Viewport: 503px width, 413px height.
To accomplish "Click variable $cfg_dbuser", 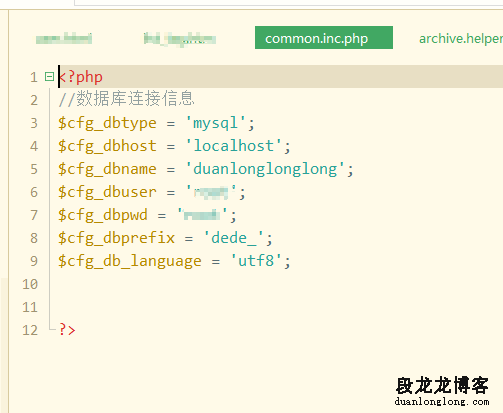I will pyautogui.click(x=107, y=192).
